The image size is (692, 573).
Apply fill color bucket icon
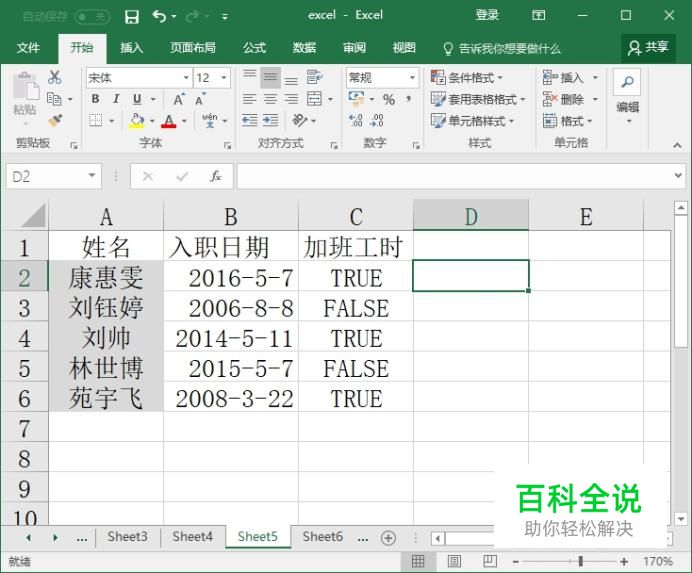tap(137, 121)
